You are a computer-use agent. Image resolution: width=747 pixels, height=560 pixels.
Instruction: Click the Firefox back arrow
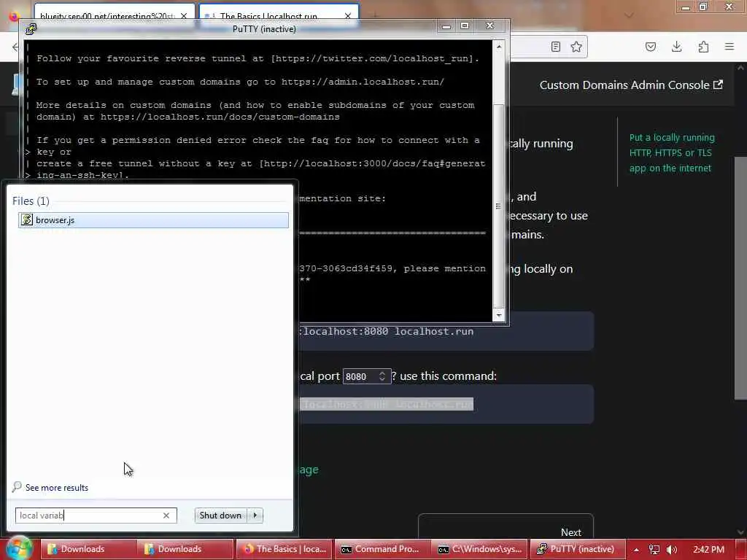[x=16, y=47]
